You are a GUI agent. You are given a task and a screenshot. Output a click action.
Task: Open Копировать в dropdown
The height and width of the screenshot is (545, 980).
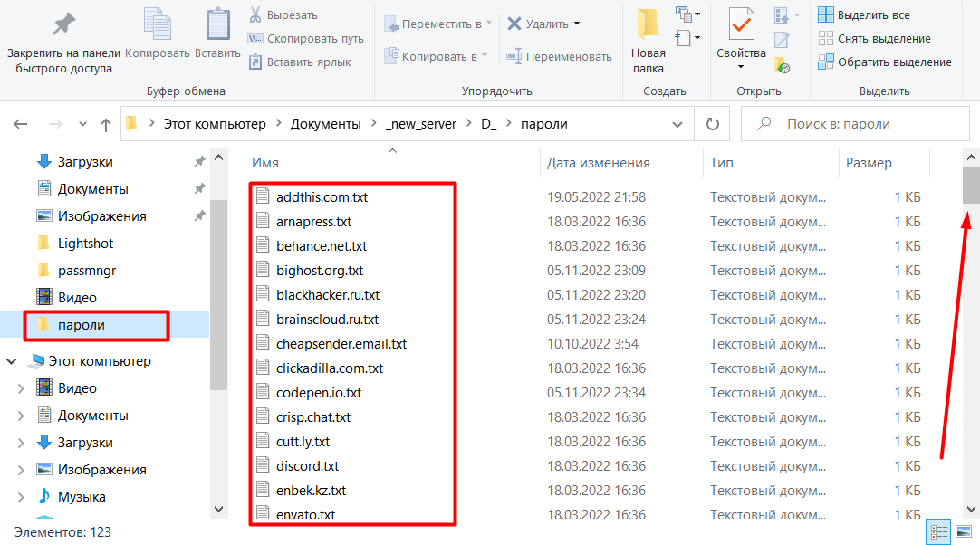pos(436,56)
